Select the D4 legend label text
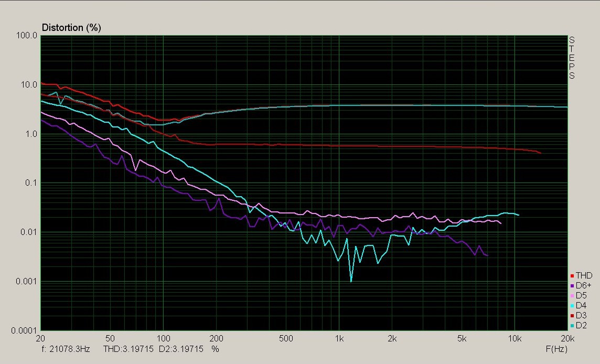 pos(581,305)
